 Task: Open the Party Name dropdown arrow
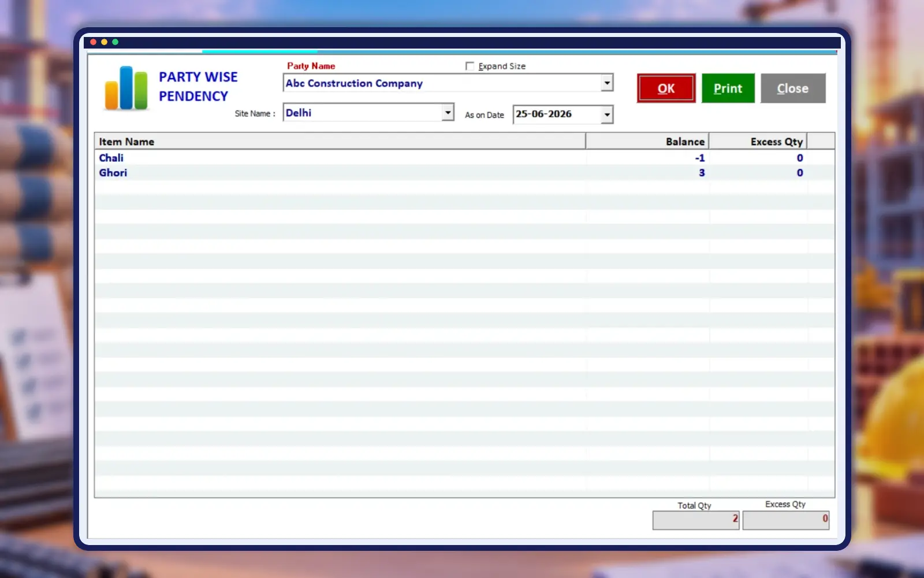coord(606,83)
